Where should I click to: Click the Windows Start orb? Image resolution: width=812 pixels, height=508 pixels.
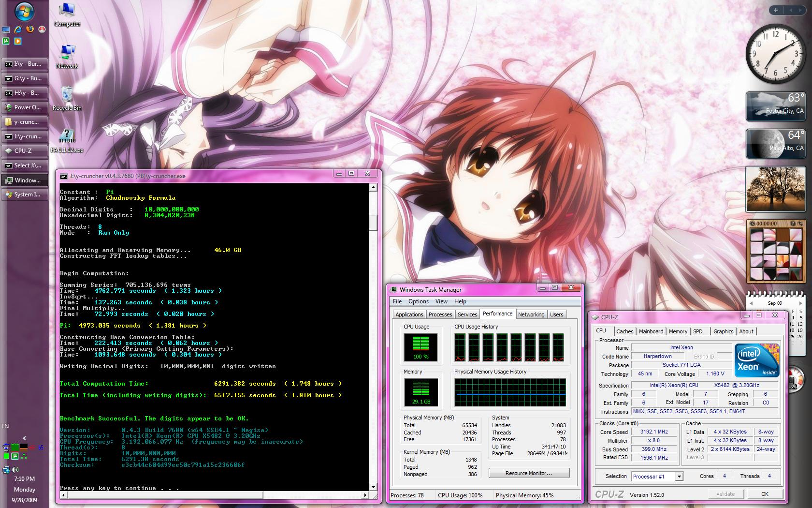pos(24,11)
